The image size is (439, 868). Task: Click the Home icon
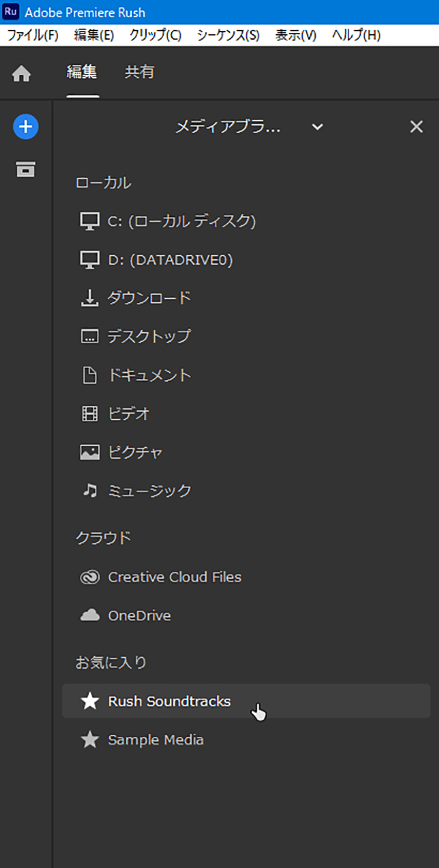point(21,74)
